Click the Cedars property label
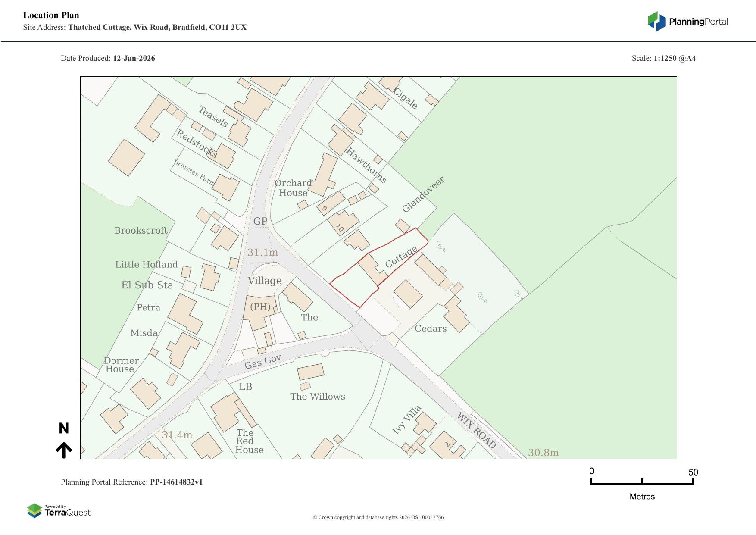 coord(431,329)
